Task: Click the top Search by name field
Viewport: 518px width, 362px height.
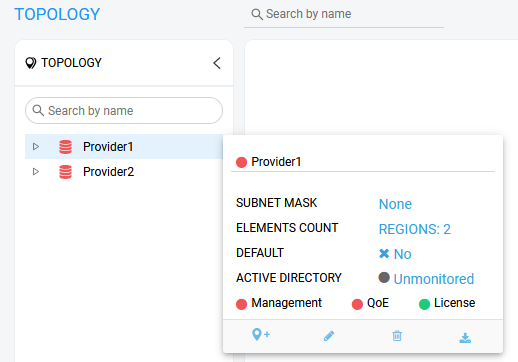Action: [x=344, y=14]
